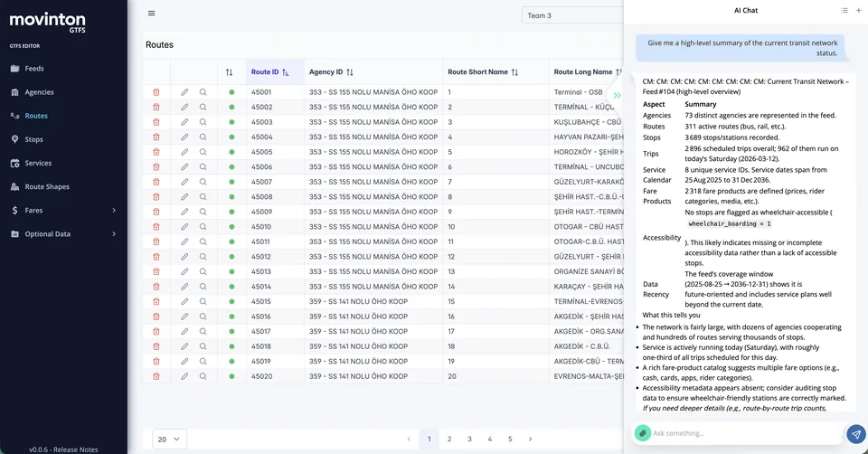Edit route 45008 with pencil icon
Viewport: 868px width, 454px height.
pos(184,197)
